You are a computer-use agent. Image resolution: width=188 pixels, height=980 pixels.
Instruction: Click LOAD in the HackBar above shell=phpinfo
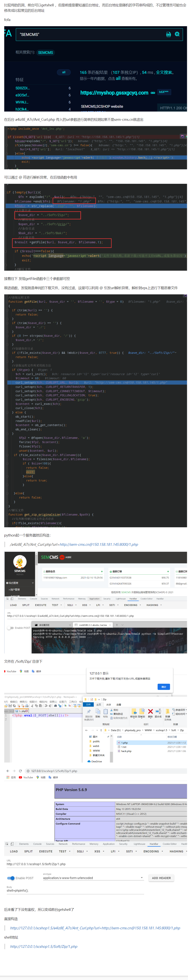(x=14, y=852)
